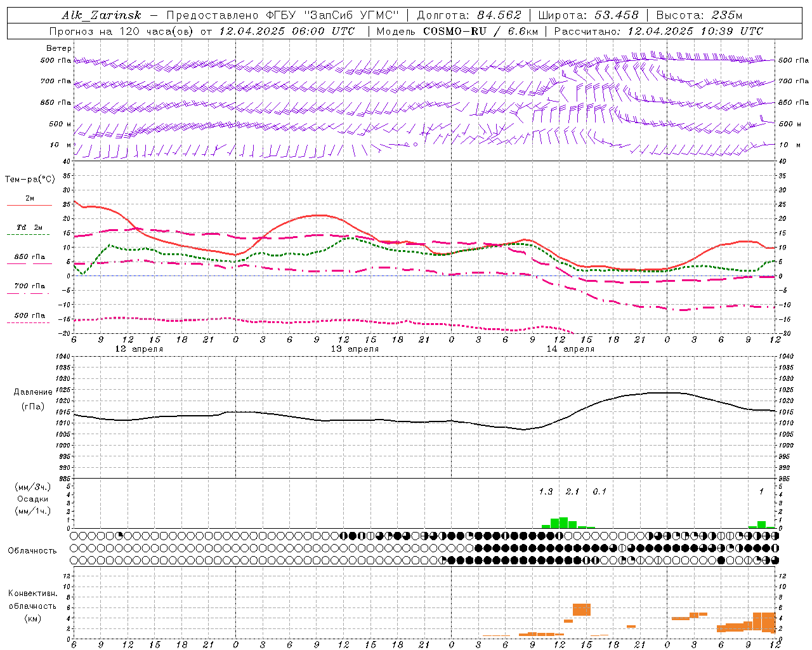The image size is (812, 650).
Task: Click the elevation text Высота: 235м
Action: click(x=699, y=15)
